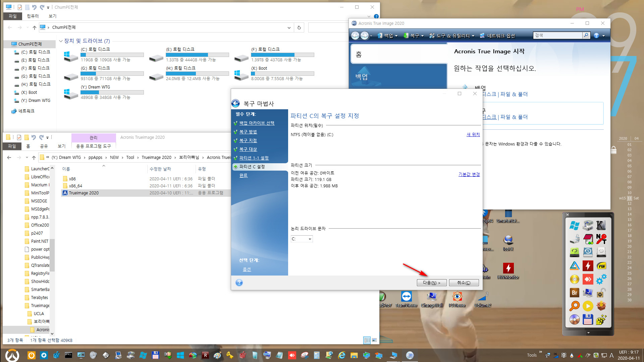Screen dimensions: 644x362
Task: Click the red AnyDesk icon in the dock
Action: tap(588, 279)
